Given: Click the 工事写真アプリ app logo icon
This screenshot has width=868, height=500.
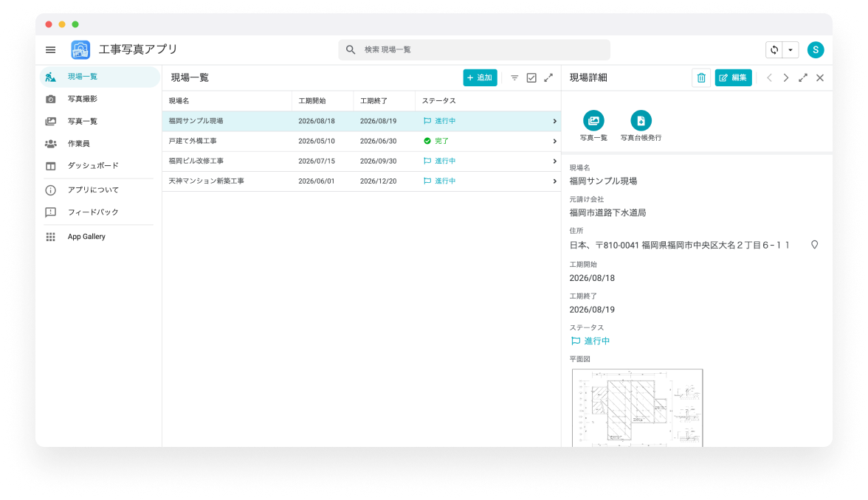Looking at the screenshot, I should pos(80,50).
